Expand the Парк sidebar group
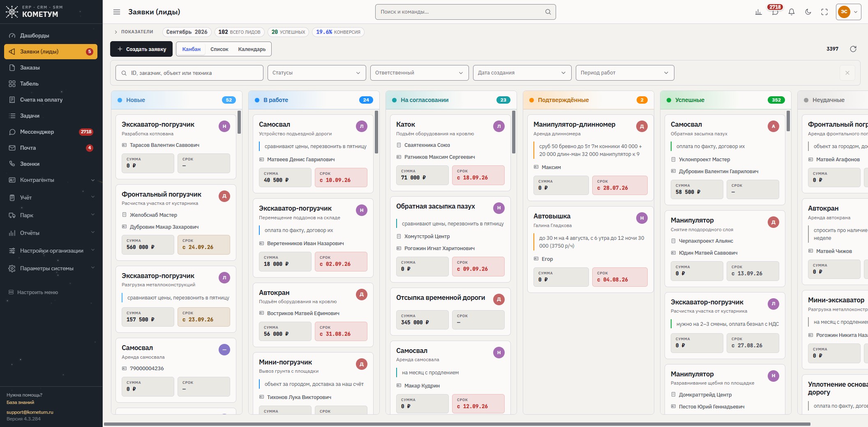 (x=51, y=215)
